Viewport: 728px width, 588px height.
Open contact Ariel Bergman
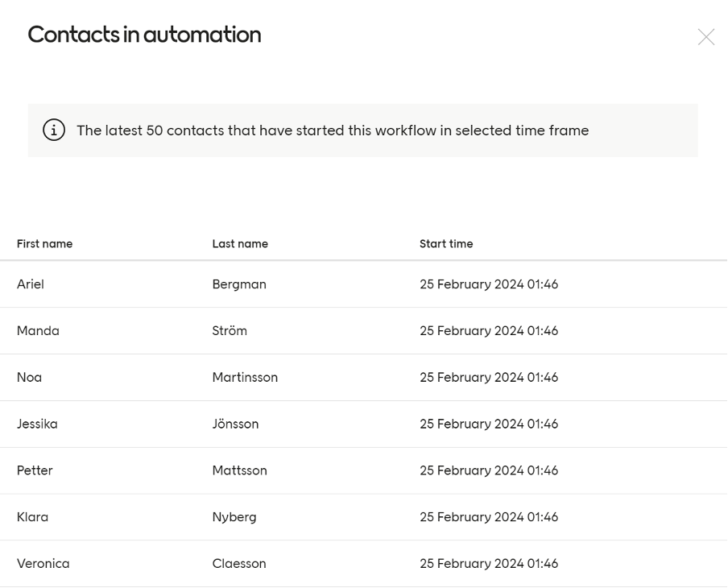tap(32, 284)
